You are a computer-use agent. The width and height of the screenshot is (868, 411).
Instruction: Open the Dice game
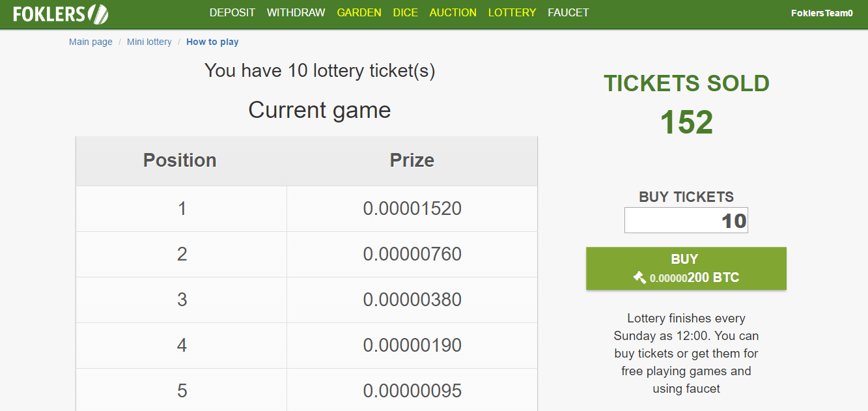click(x=406, y=12)
